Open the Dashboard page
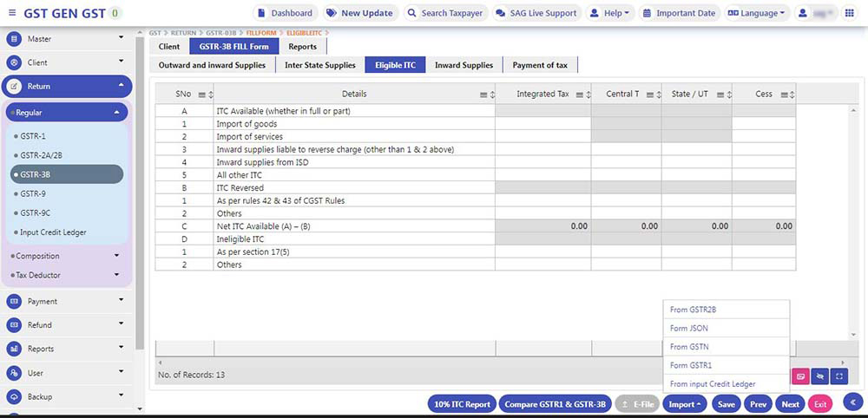This screenshot has width=868, height=418. (285, 13)
